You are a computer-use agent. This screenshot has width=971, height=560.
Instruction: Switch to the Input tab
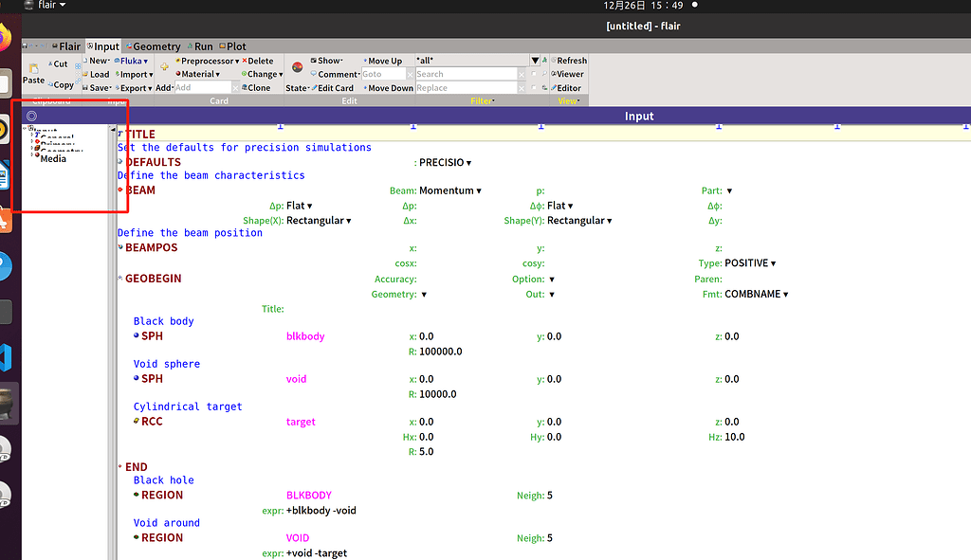pyautogui.click(x=102, y=46)
